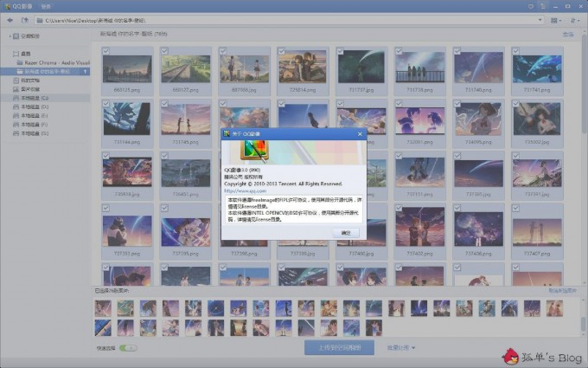Select the 737393.png thumbnail
Image resolution: width=588 pixels, height=368 pixels.
pyautogui.click(x=127, y=230)
